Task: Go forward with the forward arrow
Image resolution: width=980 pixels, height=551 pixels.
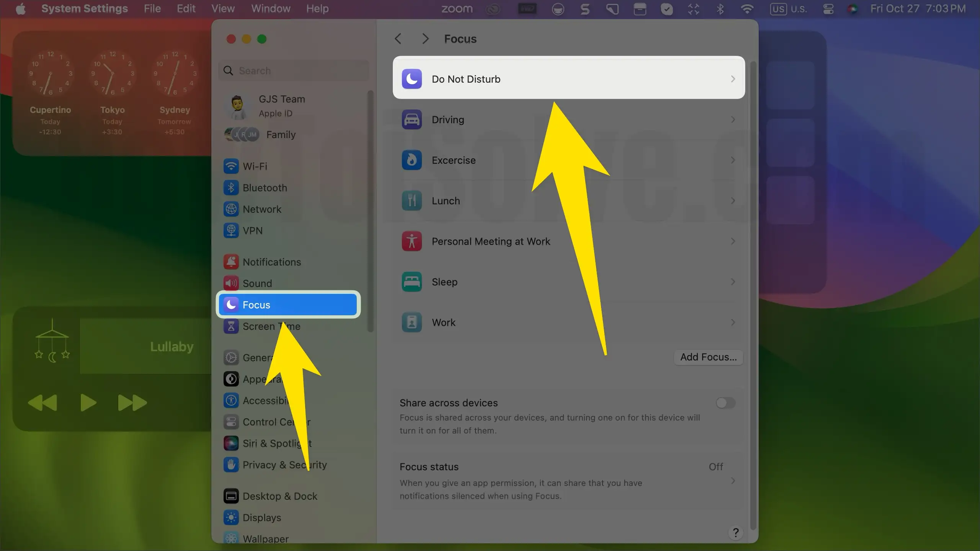Action: pos(425,39)
